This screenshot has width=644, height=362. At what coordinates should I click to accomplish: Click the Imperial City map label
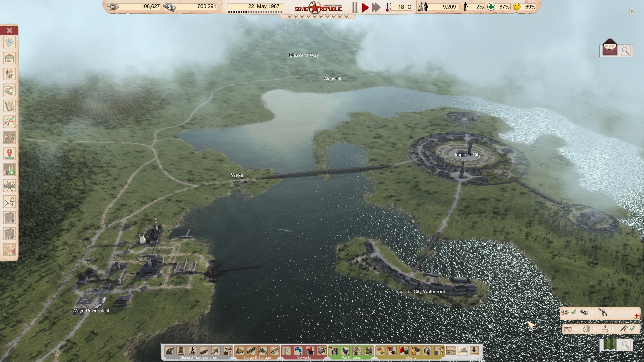click(x=467, y=155)
